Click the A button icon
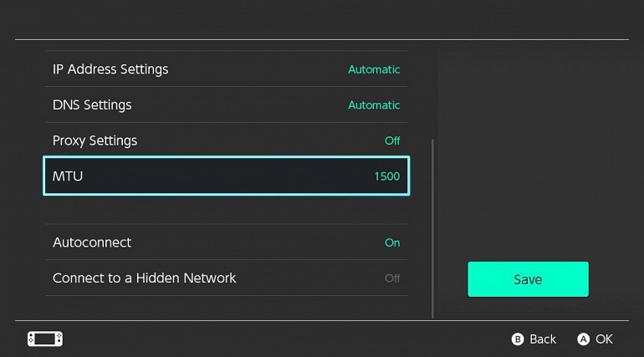 583,339
